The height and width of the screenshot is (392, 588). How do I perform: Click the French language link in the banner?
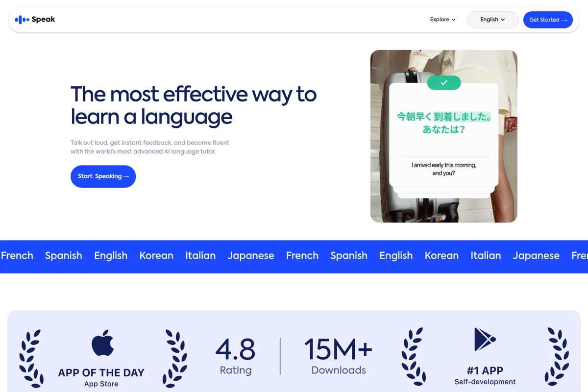point(17,255)
